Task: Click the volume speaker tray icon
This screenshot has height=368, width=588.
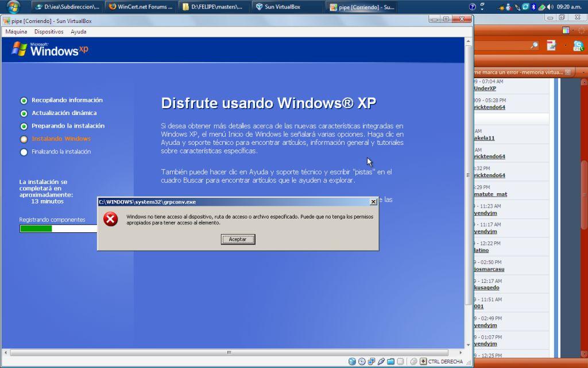Action: (x=550, y=7)
